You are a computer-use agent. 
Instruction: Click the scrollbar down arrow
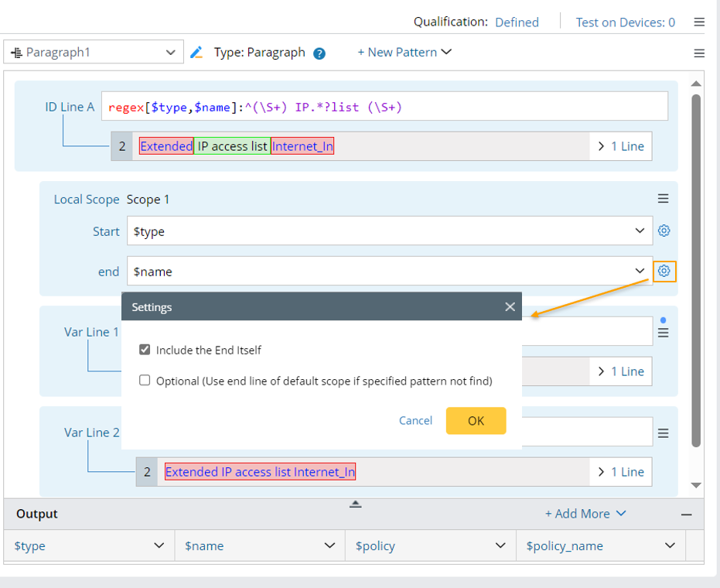[696, 485]
